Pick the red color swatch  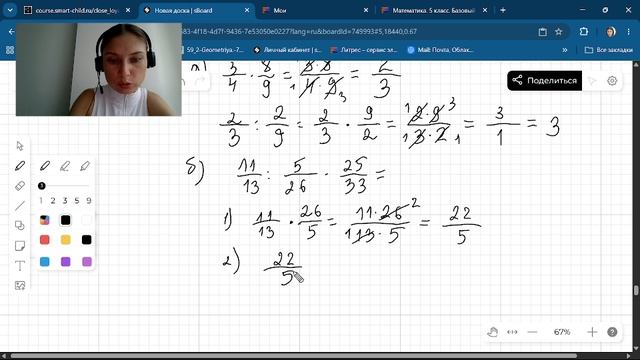pyautogui.click(x=45, y=240)
